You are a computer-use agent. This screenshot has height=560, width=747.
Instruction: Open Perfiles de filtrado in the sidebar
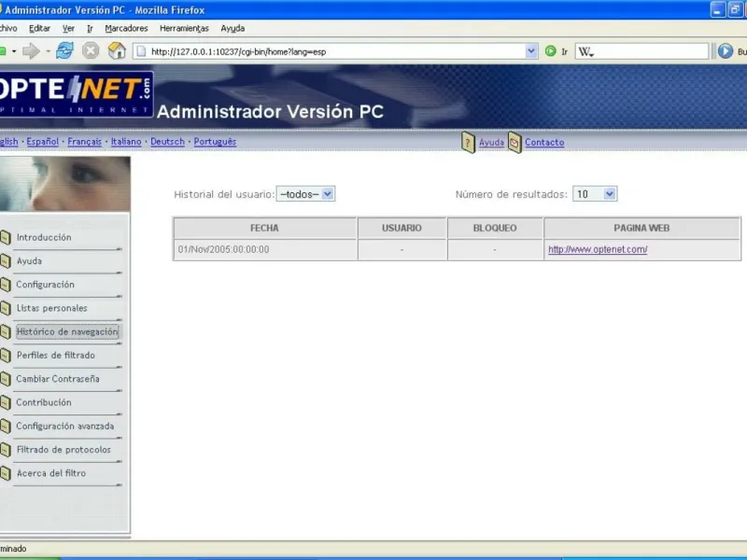[x=56, y=356]
